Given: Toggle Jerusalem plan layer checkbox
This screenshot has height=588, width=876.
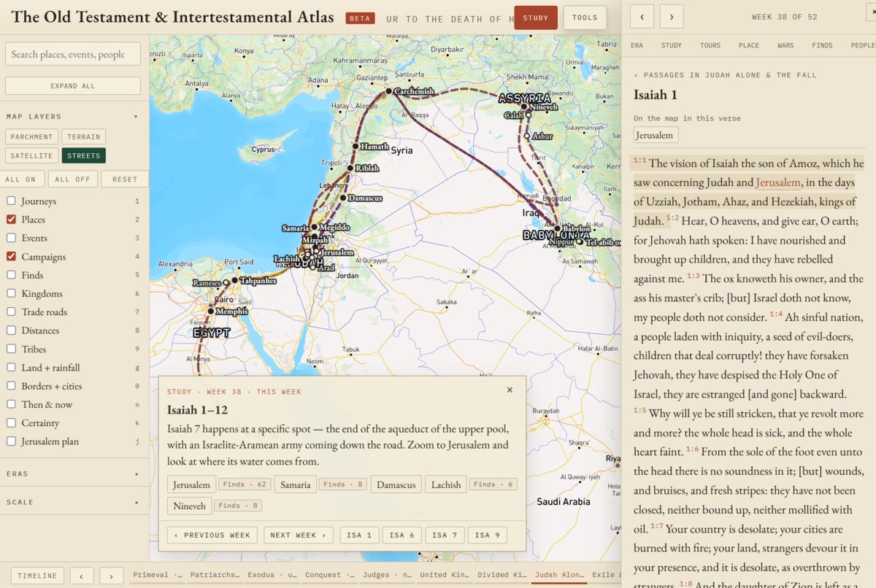Looking at the screenshot, I should tap(11, 441).
